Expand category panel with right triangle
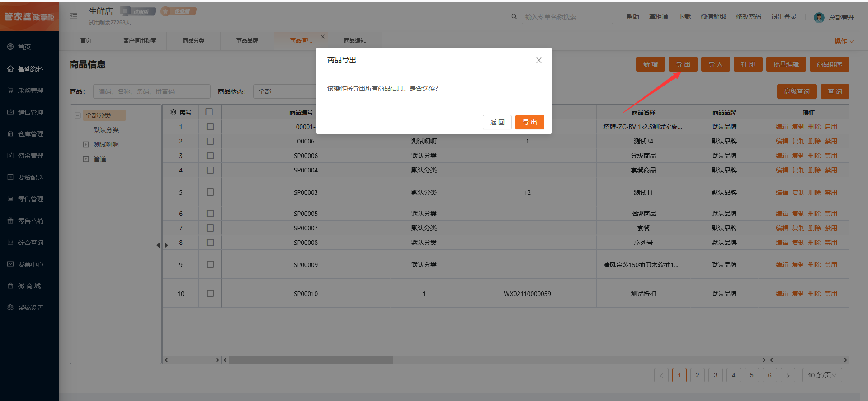The image size is (868, 401). (x=166, y=245)
